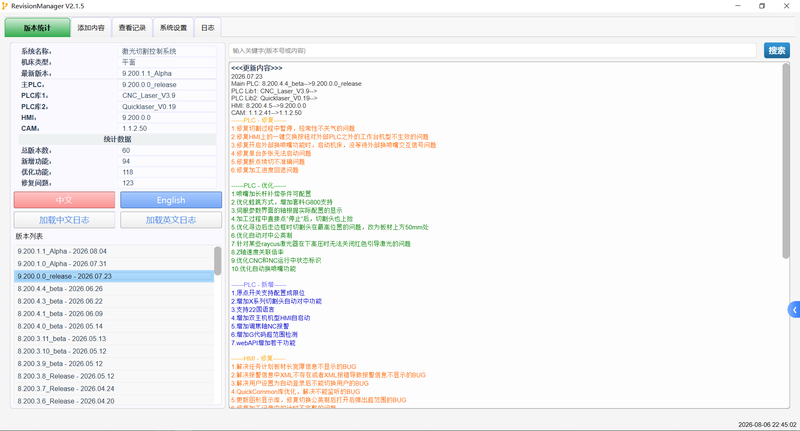Viewport: 800px width, 431px height.
Task: Click the PLC库2 value Quicklaser_V0.19
Action: tap(167, 107)
